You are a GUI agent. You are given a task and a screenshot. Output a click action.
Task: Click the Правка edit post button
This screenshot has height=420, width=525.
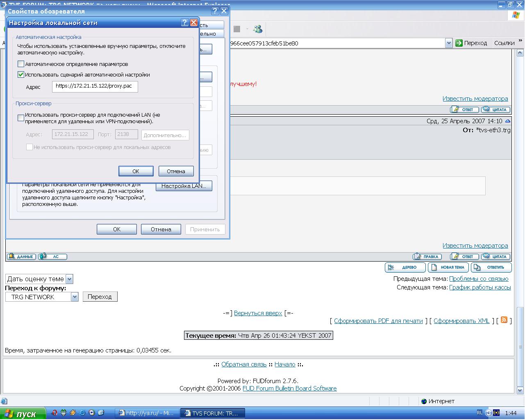point(427,257)
